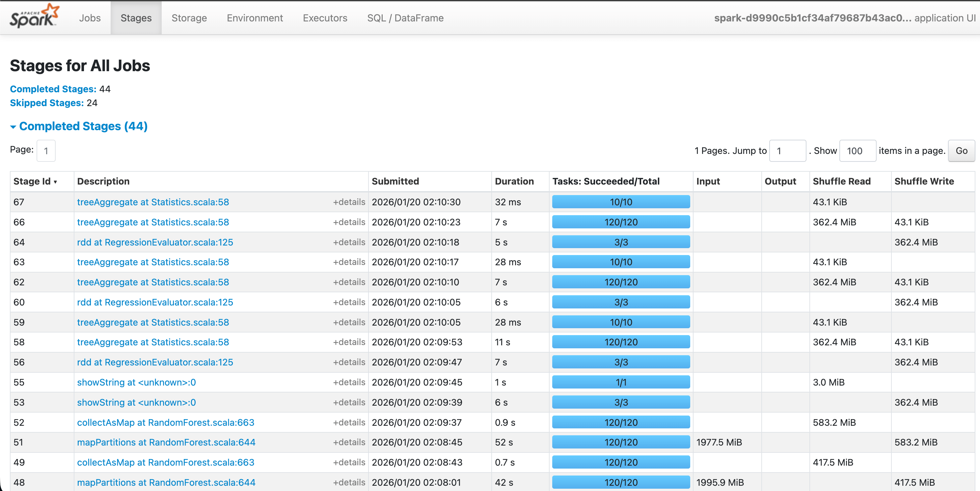Open the Jobs tab
The image size is (980, 491).
pos(90,18)
